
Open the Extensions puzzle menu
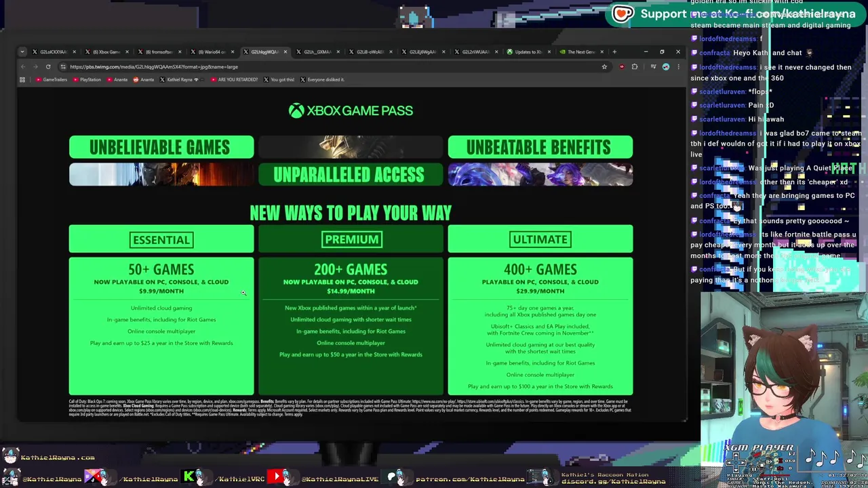coord(635,66)
